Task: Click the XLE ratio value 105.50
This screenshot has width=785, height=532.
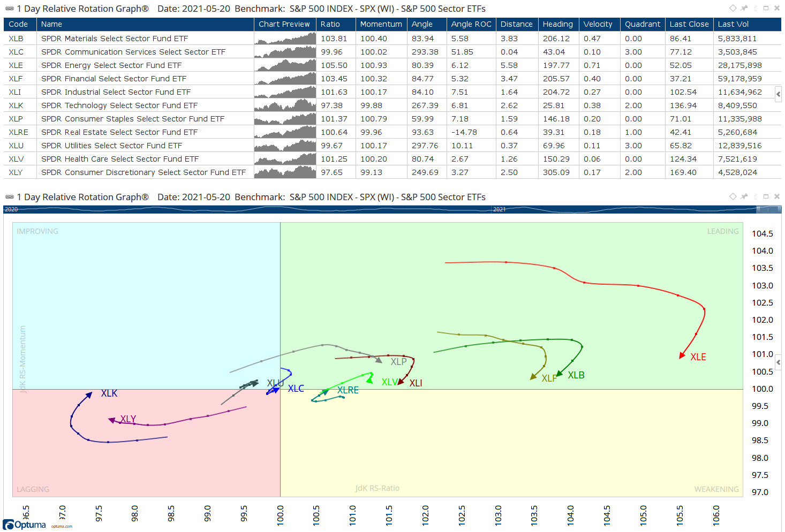Action: [334, 65]
